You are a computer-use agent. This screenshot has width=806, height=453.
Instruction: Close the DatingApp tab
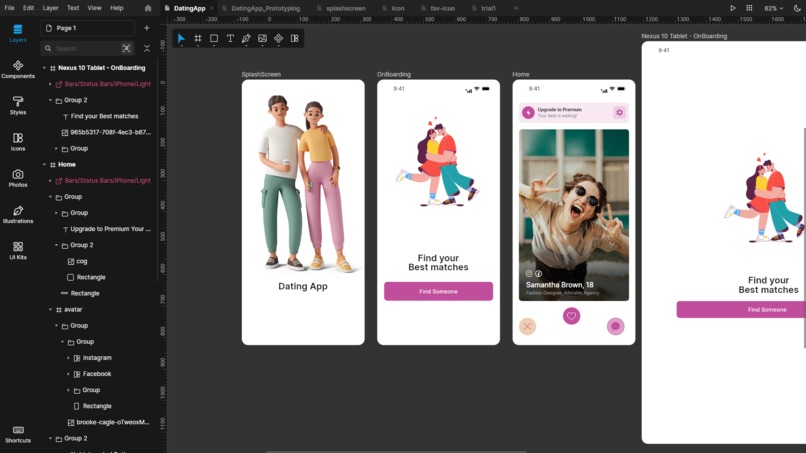tap(211, 8)
